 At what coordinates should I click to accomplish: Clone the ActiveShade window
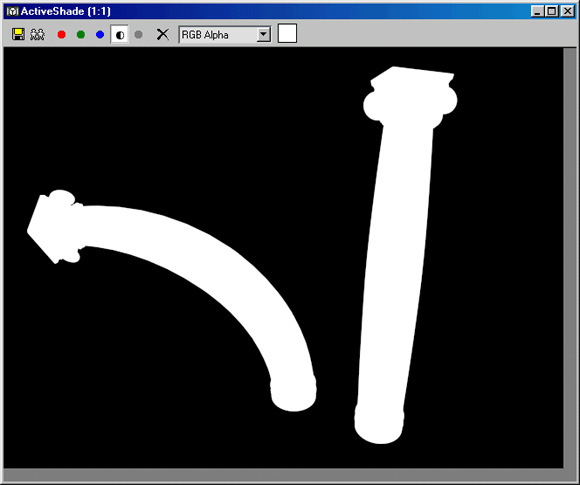click(x=37, y=34)
